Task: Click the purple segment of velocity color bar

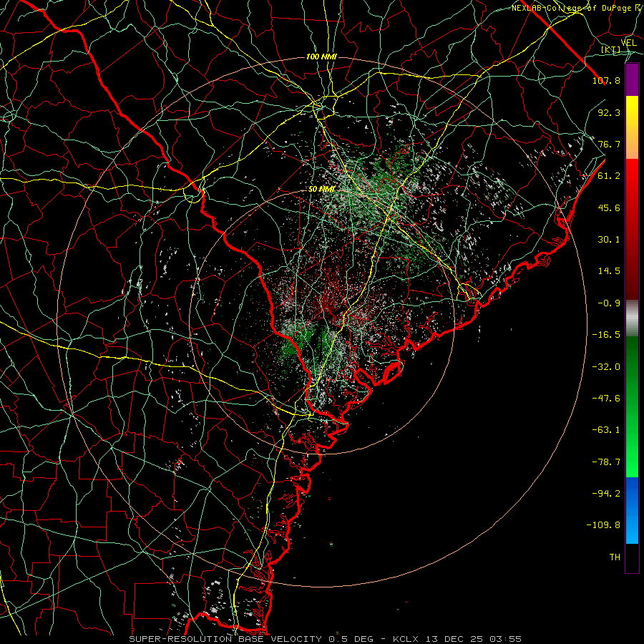Action: point(632,80)
